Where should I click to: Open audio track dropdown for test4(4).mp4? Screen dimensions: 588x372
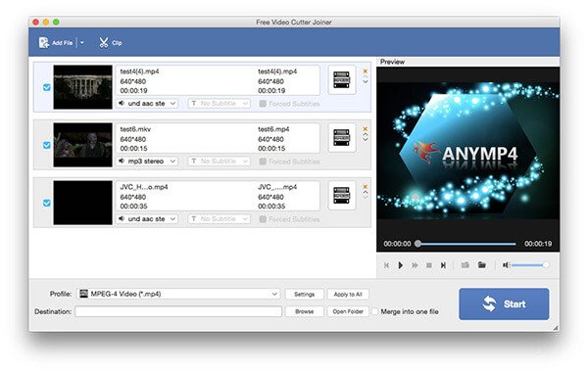tap(147, 103)
